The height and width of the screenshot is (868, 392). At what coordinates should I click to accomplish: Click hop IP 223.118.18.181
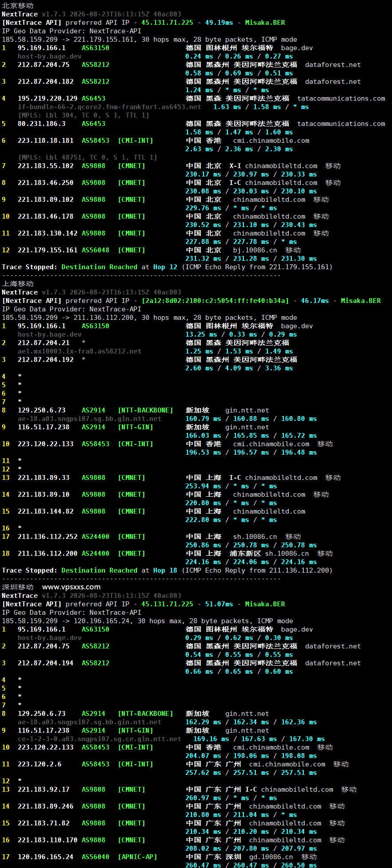pos(46,141)
